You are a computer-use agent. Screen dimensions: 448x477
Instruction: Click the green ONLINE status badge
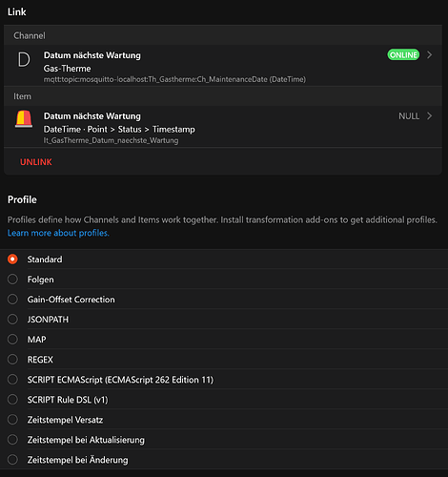point(403,55)
